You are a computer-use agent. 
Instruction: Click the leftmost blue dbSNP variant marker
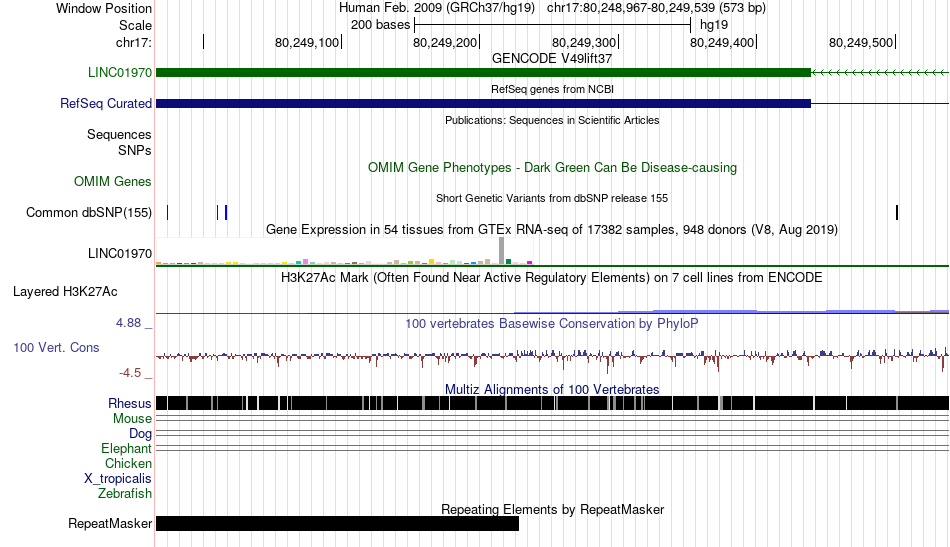tap(168, 213)
